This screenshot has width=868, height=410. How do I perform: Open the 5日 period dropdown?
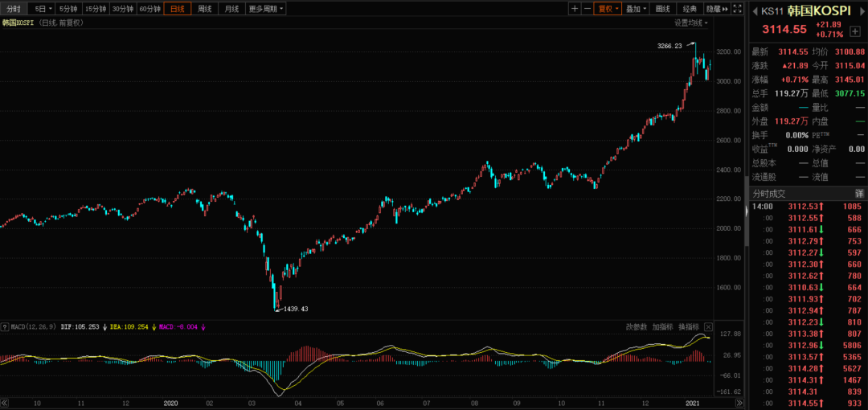[x=43, y=9]
